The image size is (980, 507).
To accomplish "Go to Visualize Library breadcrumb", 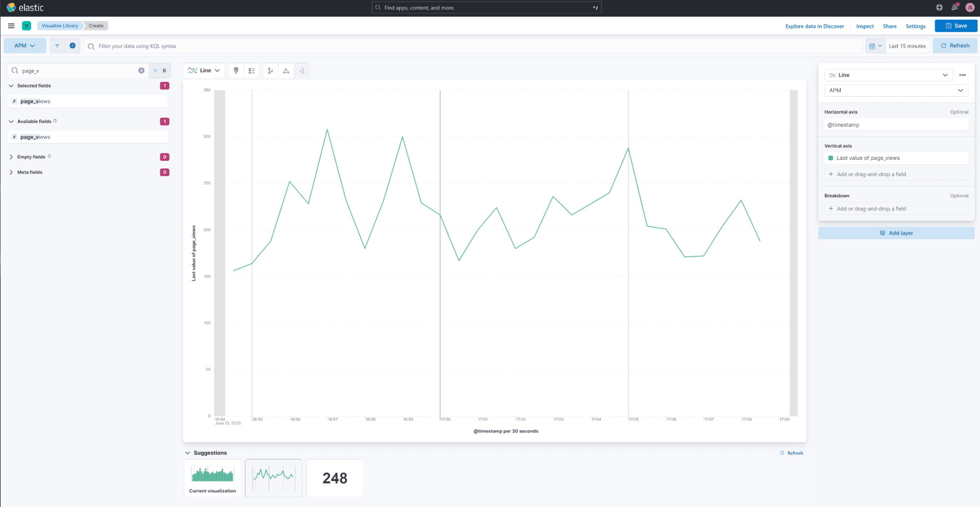I will click(x=60, y=25).
